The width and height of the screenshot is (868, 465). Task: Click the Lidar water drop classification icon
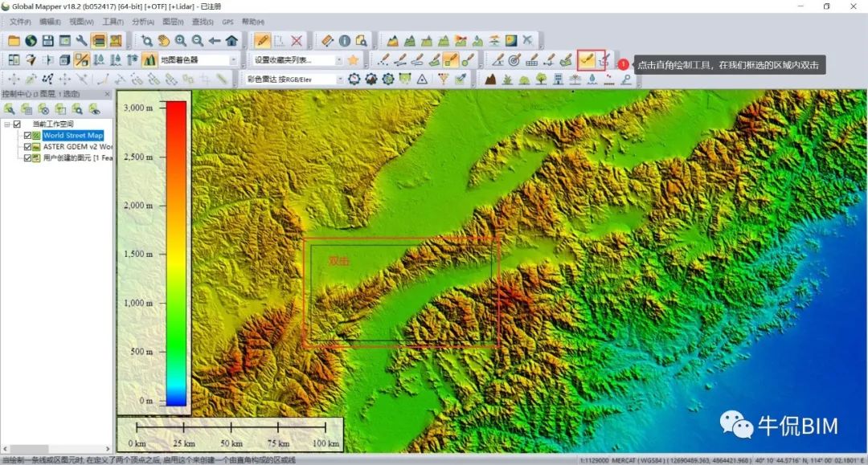[x=592, y=79]
